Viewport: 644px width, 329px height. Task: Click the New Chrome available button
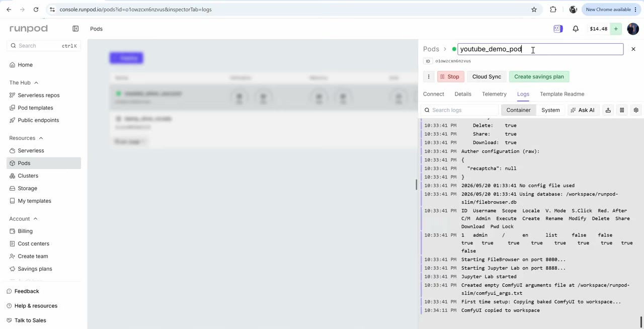(x=608, y=10)
